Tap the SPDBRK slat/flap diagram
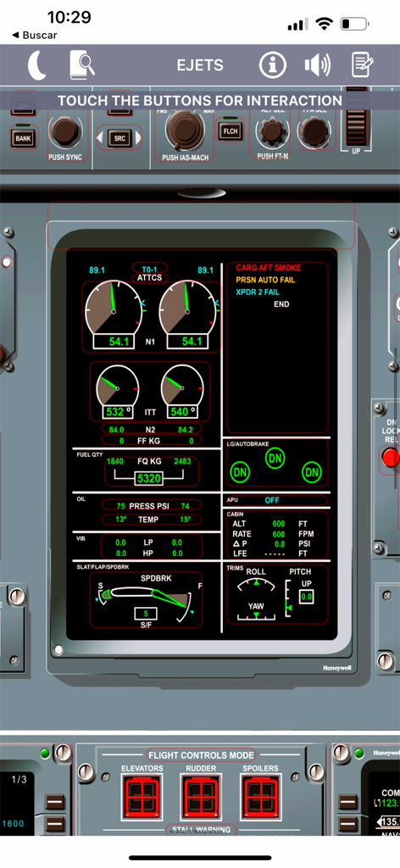The image size is (400, 868). point(146,600)
